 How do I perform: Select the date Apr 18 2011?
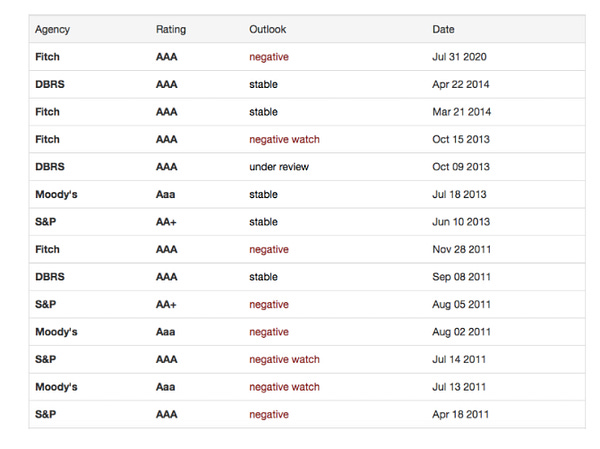(x=461, y=415)
